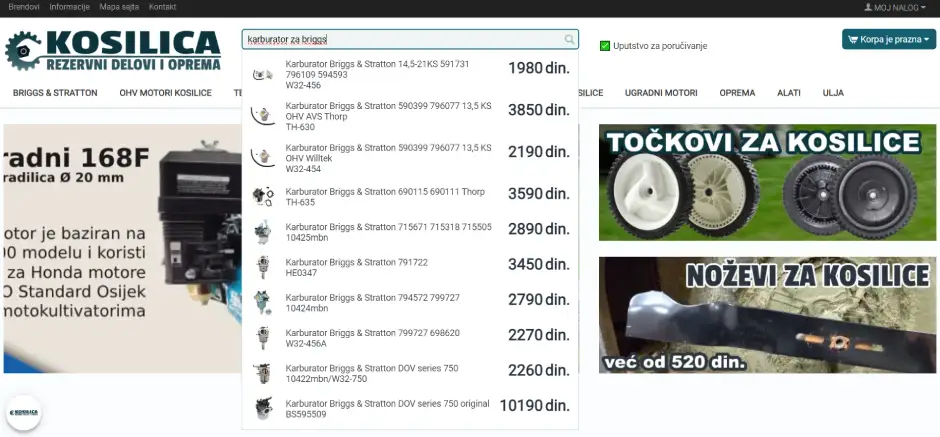This screenshot has width=940, height=437.
Task: Click the shopping cart icon
Action: [x=852, y=40]
